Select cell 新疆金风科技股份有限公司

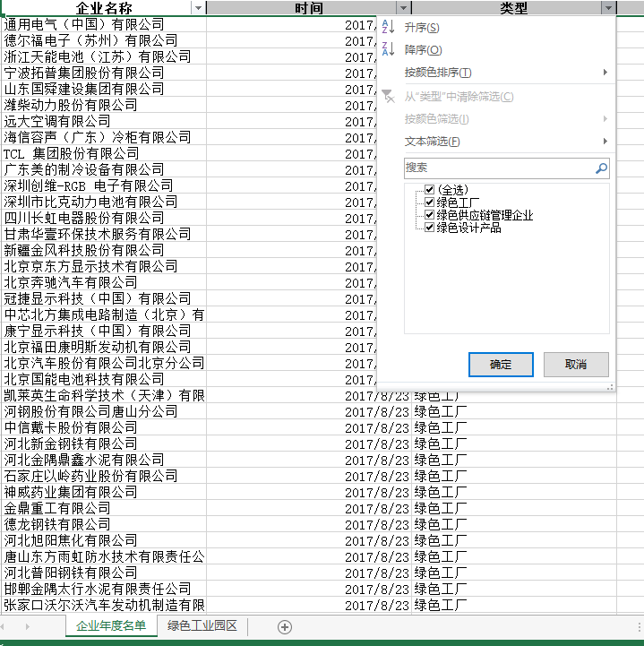tap(104, 250)
